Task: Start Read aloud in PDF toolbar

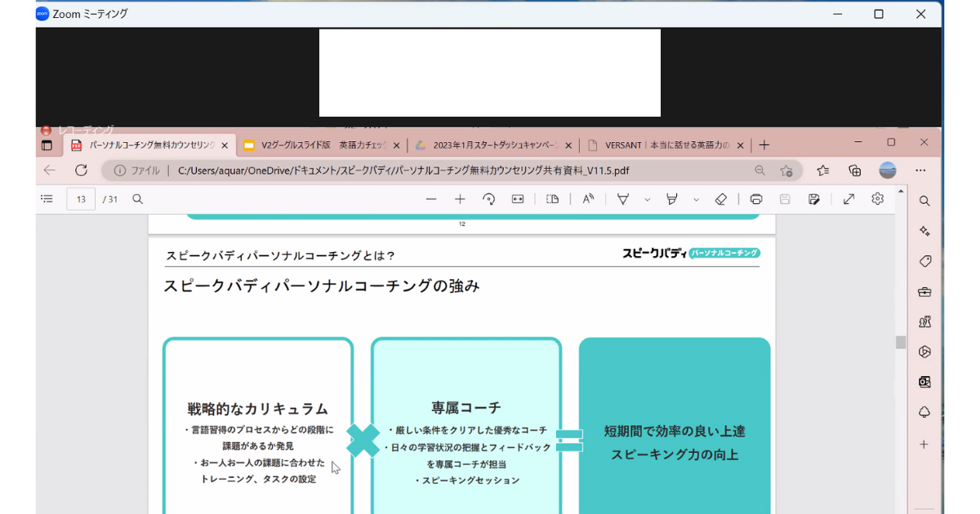Action: click(x=588, y=199)
